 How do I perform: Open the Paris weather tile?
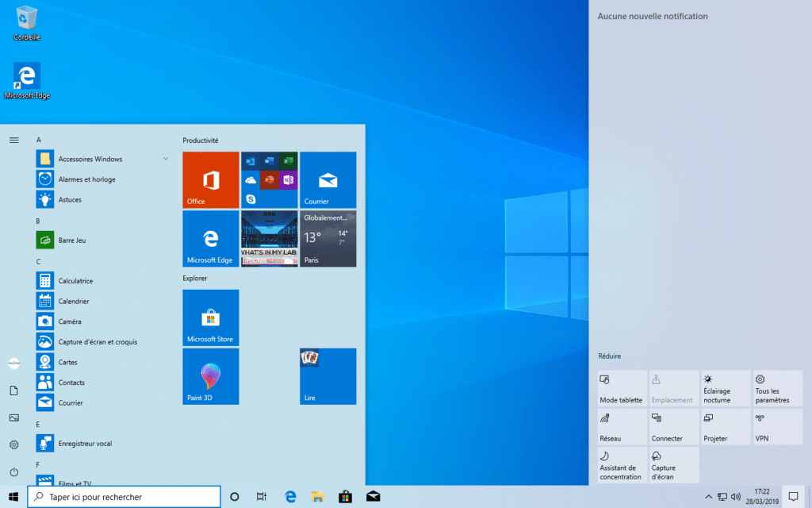point(327,238)
